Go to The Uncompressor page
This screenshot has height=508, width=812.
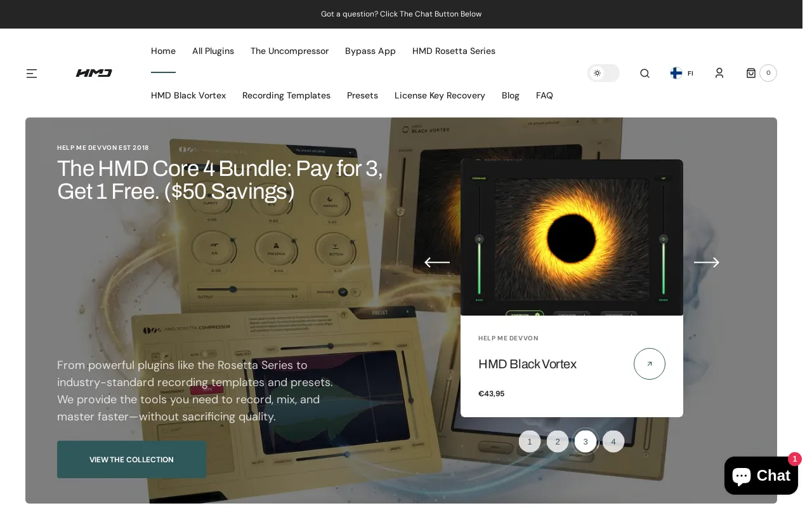click(x=289, y=51)
